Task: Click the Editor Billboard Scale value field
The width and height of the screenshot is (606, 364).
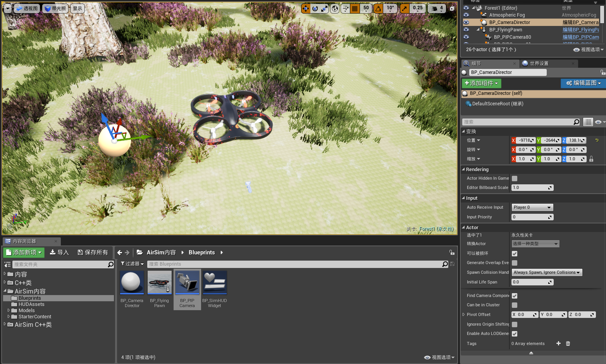Action: tap(532, 188)
